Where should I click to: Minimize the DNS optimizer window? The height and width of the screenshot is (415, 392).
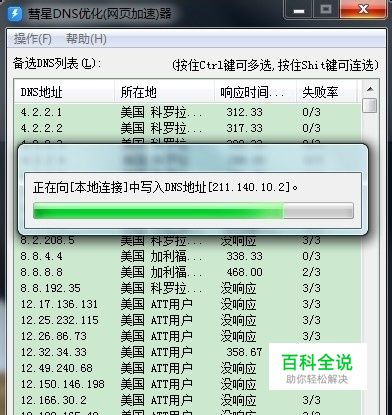point(299,10)
